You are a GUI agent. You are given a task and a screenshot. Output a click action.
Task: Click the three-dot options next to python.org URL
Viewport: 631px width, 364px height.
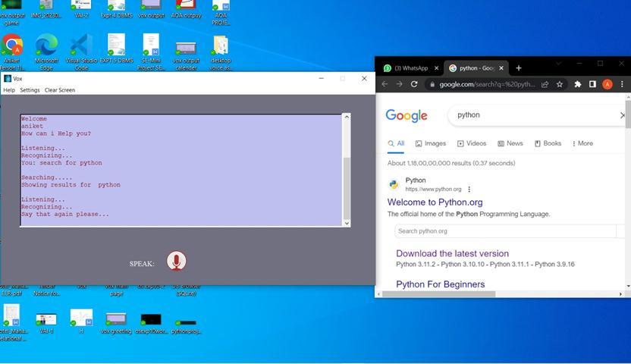(469, 189)
